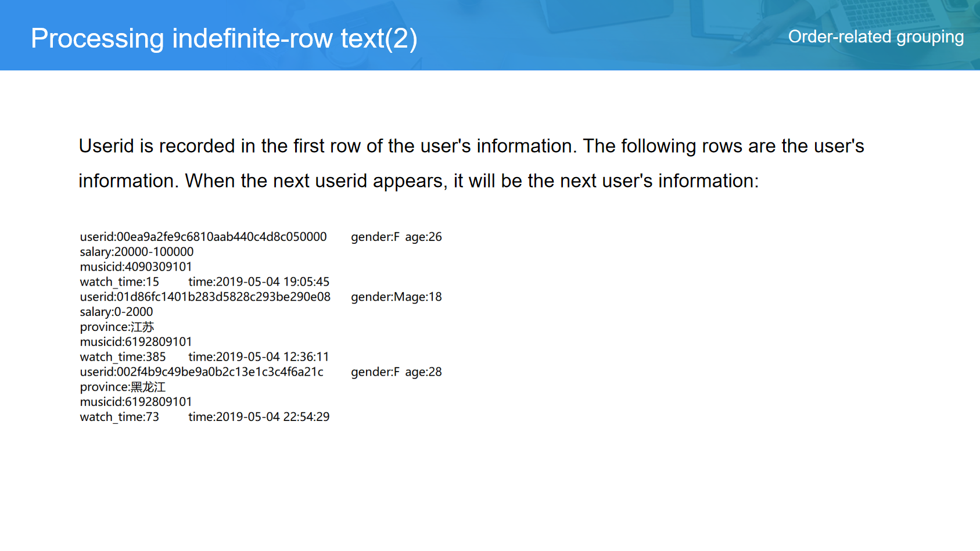This screenshot has width=980, height=551.
Task: Select the timestamp "time:2019-05-04 22:54:29"
Action: click(x=259, y=417)
